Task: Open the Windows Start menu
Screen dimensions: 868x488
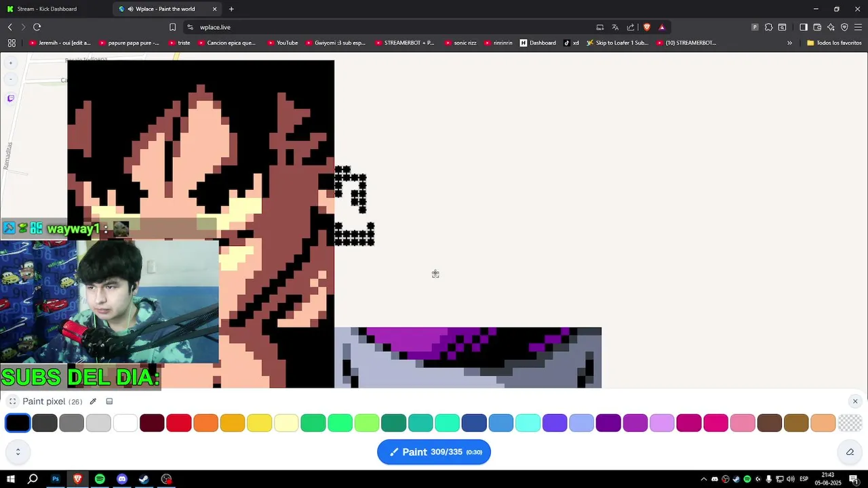Action: [x=11, y=479]
